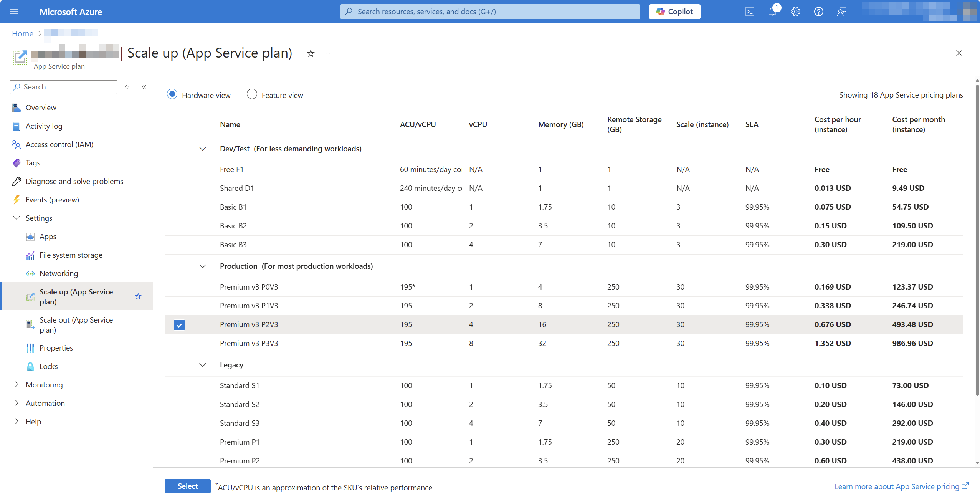Open the feedback icon
This screenshot has width=980, height=493.
(x=842, y=12)
